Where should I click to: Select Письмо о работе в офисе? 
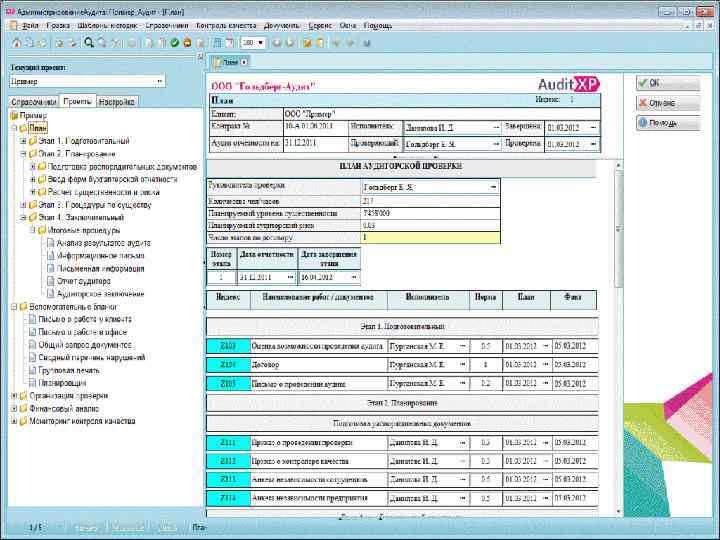(83, 332)
